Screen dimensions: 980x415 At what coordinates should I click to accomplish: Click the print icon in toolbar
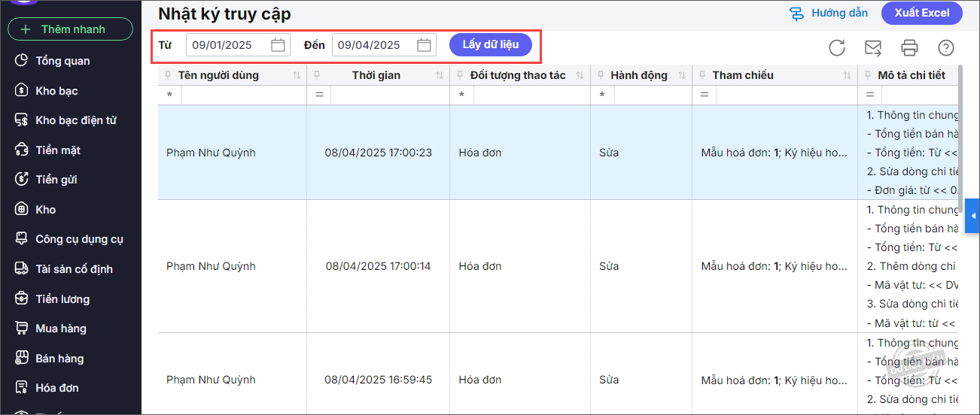click(x=909, y=48)
